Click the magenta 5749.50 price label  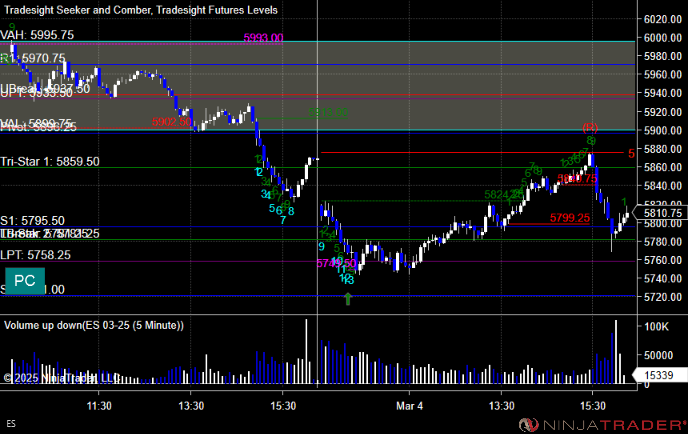[336, 263]
